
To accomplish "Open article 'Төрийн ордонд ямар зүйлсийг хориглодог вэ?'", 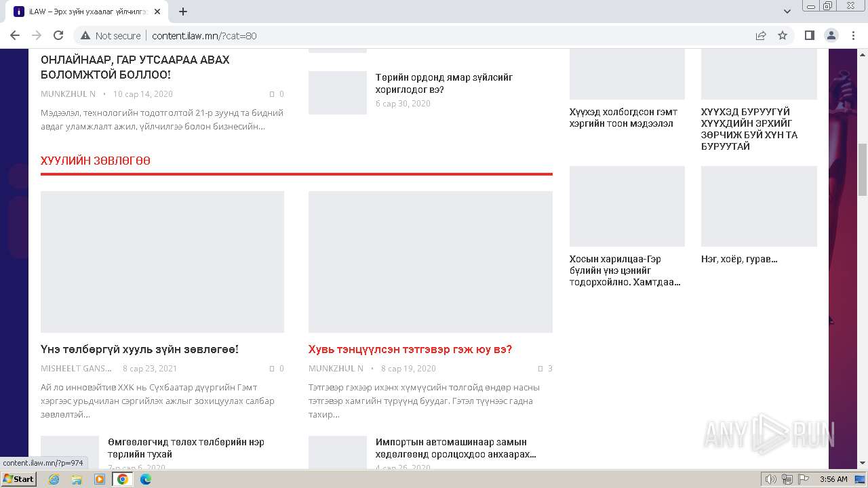I will point(444,83).
